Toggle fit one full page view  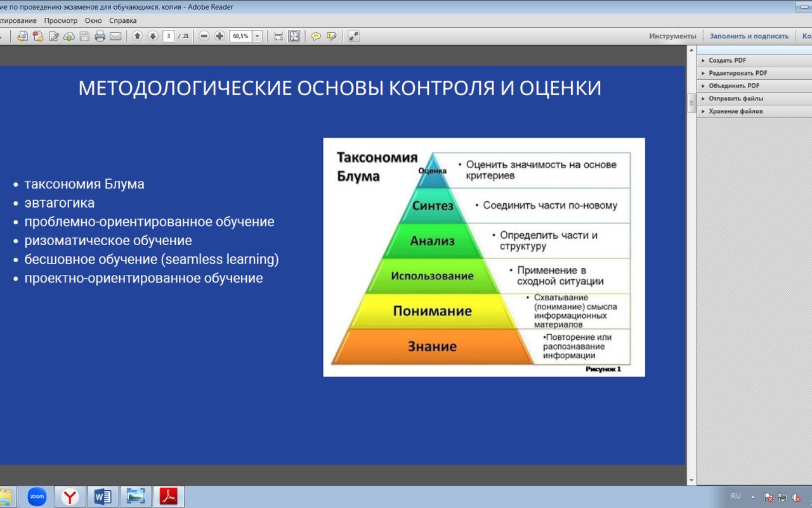click(x=294, y=36)
